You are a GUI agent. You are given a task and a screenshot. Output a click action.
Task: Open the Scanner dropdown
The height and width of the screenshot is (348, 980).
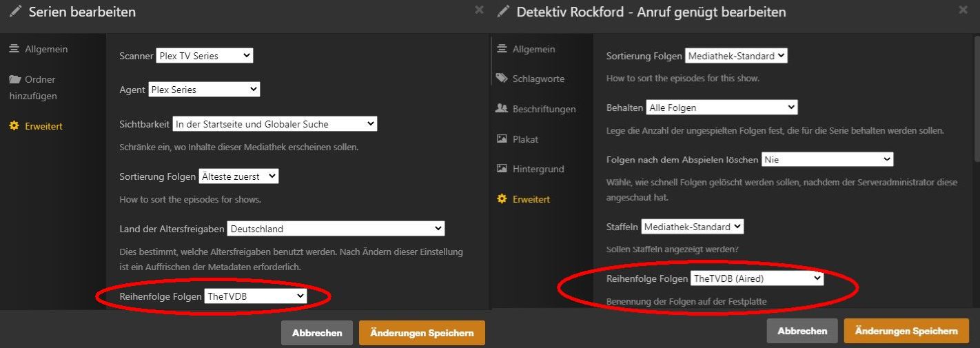click(x=205, y=56)
